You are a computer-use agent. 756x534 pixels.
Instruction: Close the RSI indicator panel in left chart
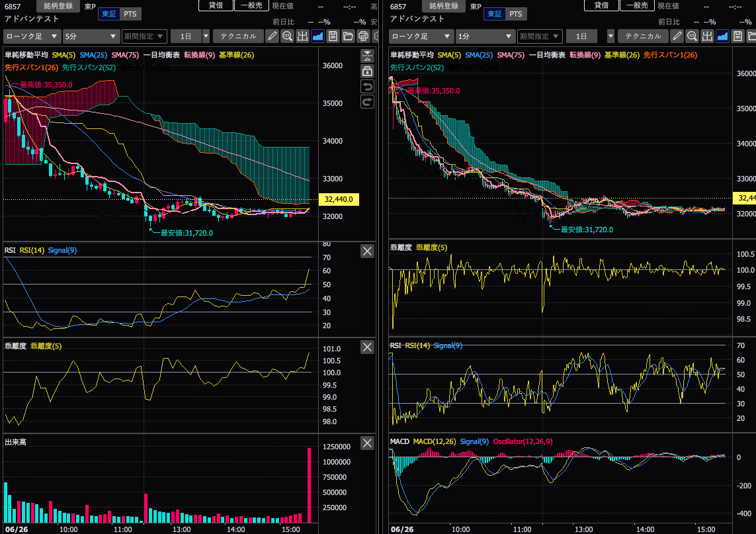point(367,251)
